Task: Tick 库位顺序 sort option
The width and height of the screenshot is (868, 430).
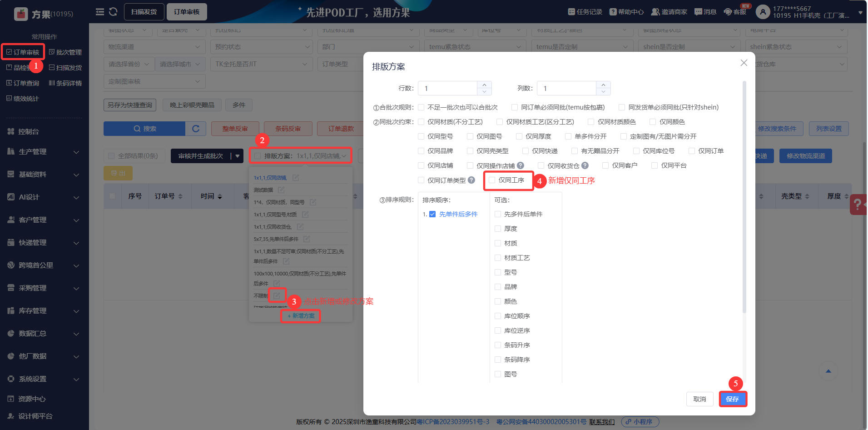Action: pyautogui.click(x=498, y=316)
